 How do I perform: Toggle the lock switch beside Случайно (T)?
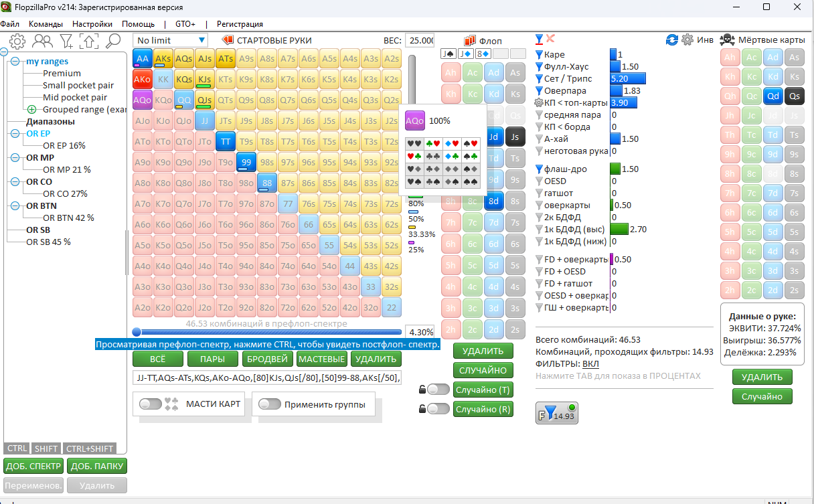click(438, 390)
